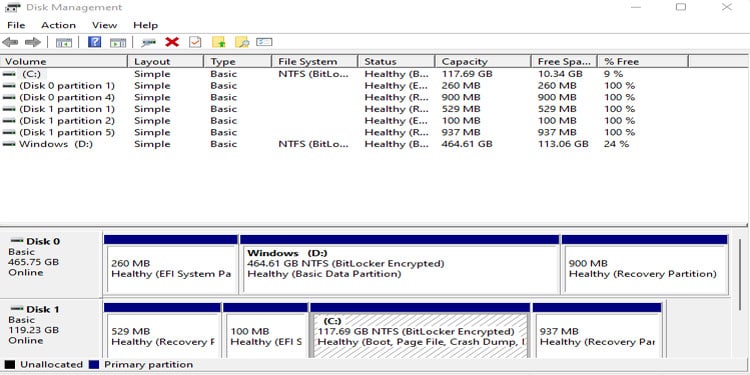Click disk icon of Disk 0 label
The width and height of the screenshot is (750, 375).
coord(18,241)
